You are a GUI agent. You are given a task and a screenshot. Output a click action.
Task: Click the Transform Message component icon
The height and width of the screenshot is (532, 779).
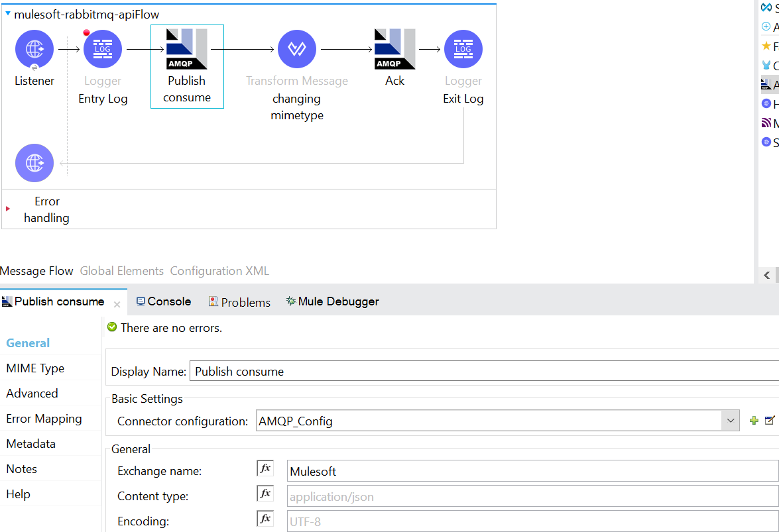[x=297, y=49]
